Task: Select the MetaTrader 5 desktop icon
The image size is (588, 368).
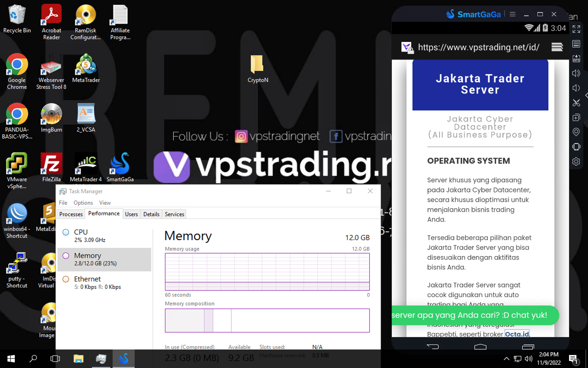Action: [x=86, y=68]
